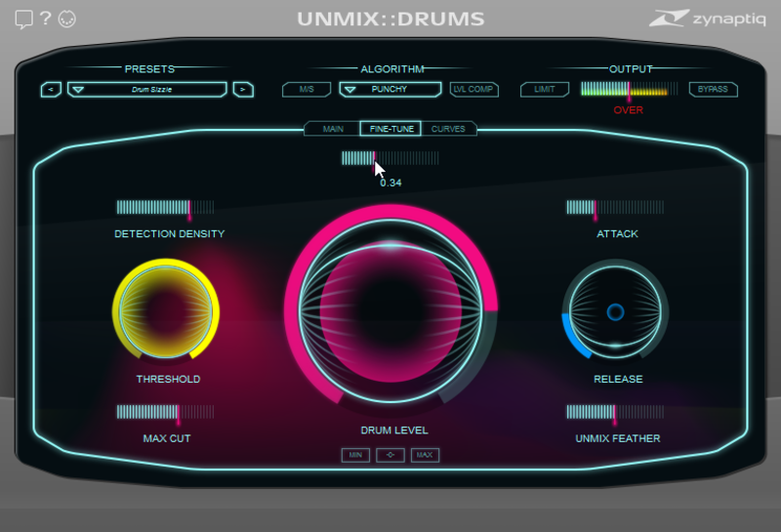
Task: Switch to the FINE-TUNE tab
Action: coord(391,129)
